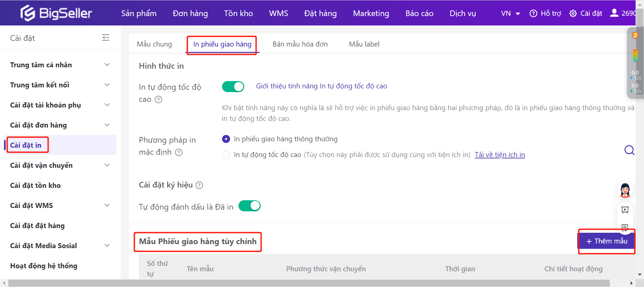Toggle off Tự động đánh dấu là Đã in

(x=249, y=206)
